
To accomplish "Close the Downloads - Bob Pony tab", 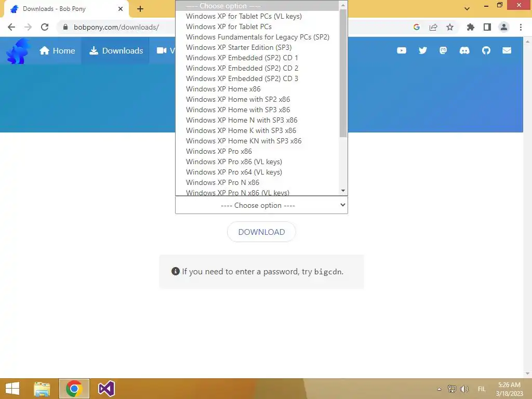I will click(x=121, y=9).
